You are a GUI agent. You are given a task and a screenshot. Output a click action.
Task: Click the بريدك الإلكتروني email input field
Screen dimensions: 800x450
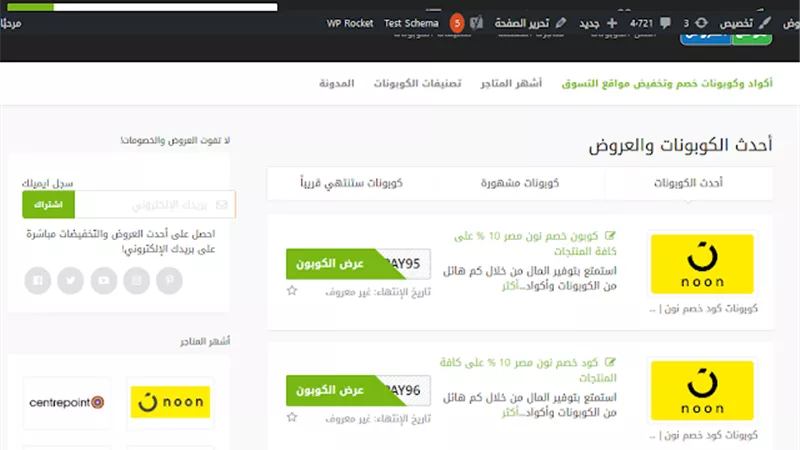click(155, 205)
